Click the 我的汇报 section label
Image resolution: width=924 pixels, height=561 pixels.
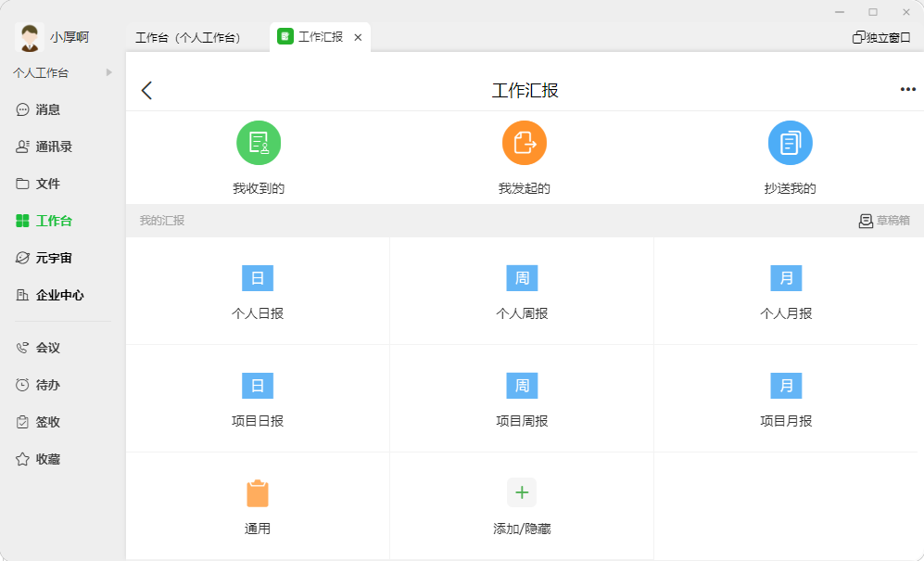tap(162, 221)
